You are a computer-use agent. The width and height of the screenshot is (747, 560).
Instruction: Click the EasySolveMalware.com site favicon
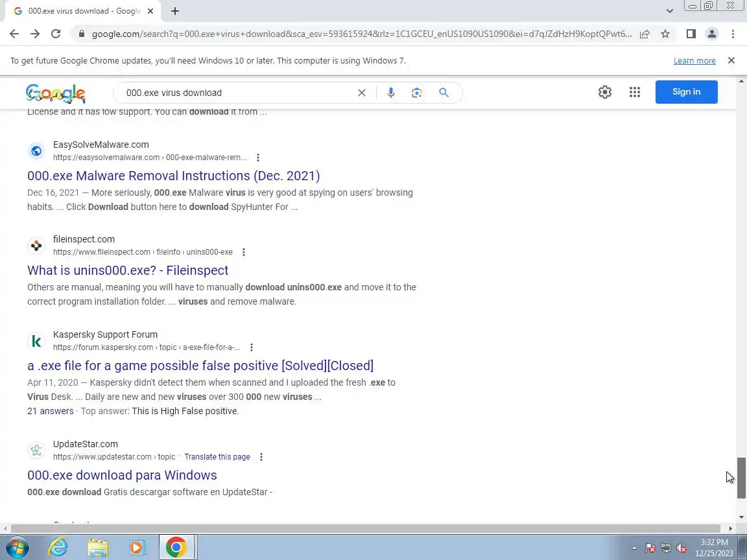[36, 151]
